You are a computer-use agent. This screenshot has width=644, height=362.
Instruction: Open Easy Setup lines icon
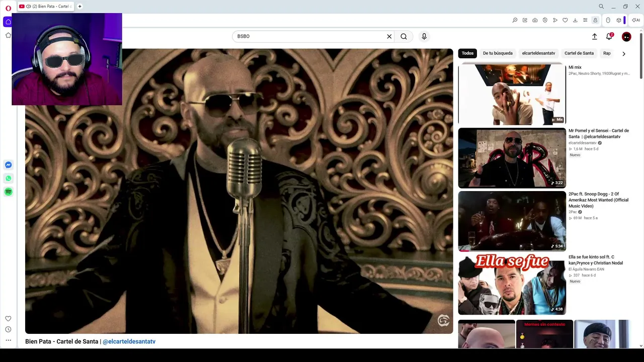585,20
